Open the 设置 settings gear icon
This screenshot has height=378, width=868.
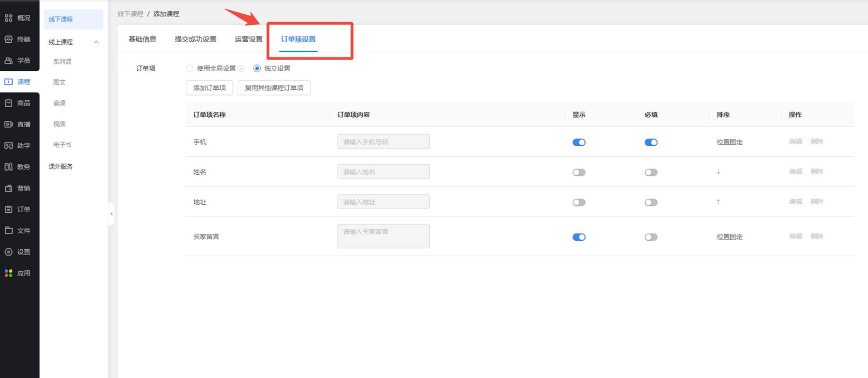click(9, 252)
